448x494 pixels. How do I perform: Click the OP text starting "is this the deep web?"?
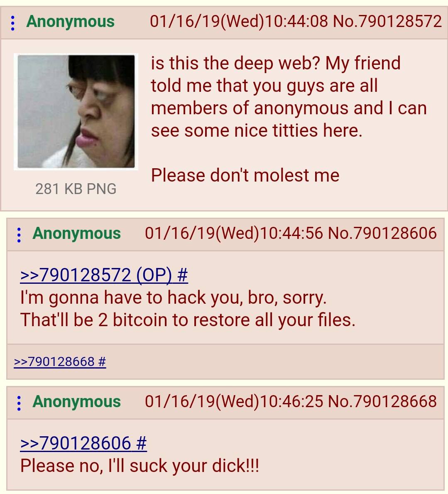click(x=289, y=97)
